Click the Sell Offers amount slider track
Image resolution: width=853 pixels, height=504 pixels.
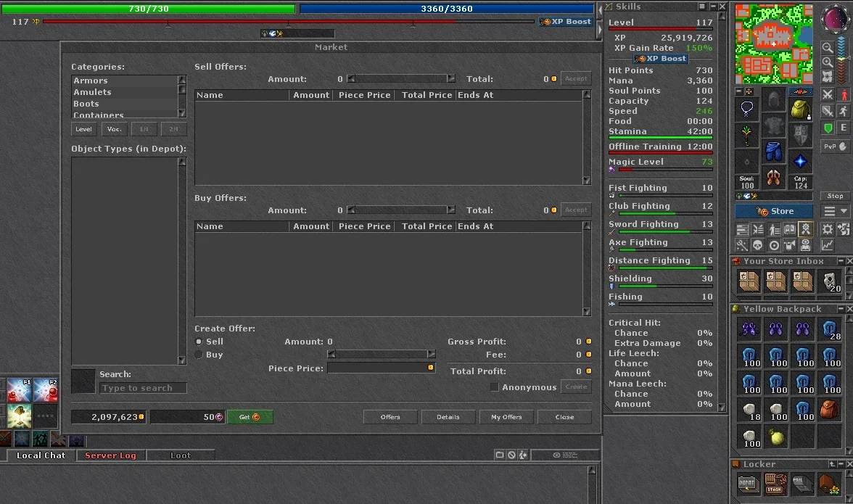click(x=401, y=79)
